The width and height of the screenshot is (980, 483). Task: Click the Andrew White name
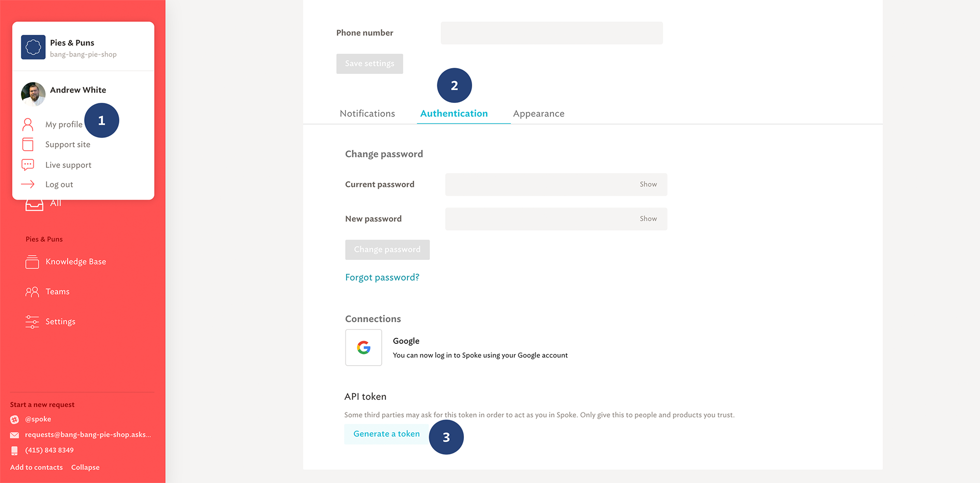tap(78, 90)
